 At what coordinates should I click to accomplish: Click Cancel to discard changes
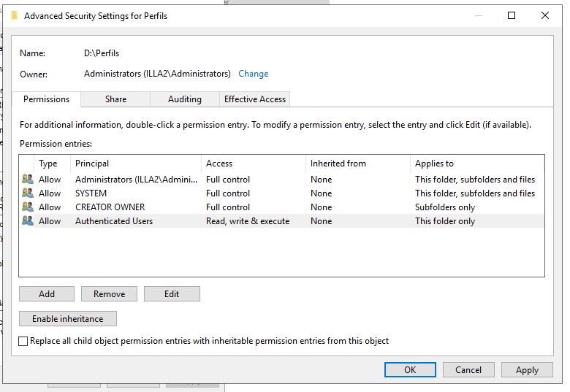468,370
